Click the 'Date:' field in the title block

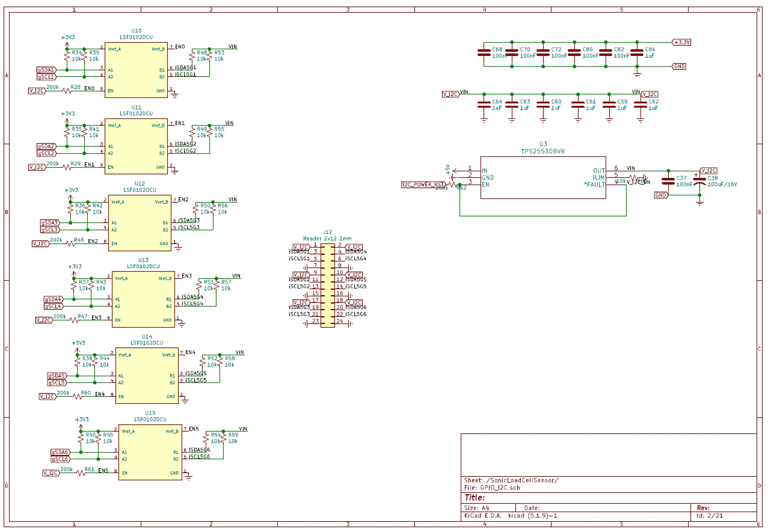[x=532, y=508]
